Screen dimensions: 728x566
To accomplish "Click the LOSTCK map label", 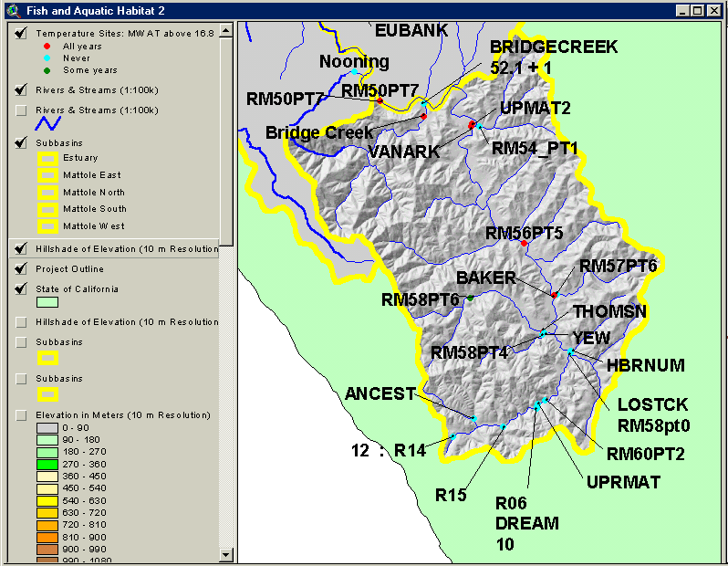I will pos(652,404).
